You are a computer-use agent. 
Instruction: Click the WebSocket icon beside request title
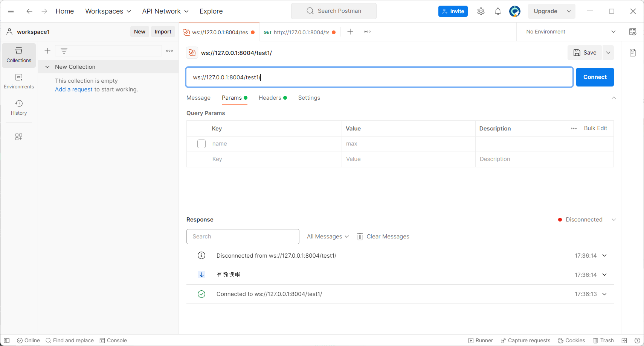[192, 53]
